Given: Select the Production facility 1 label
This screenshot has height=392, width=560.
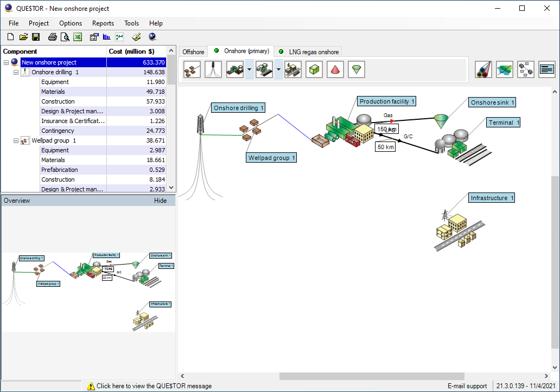Looking at the screenshot, I should pos(387,101).
